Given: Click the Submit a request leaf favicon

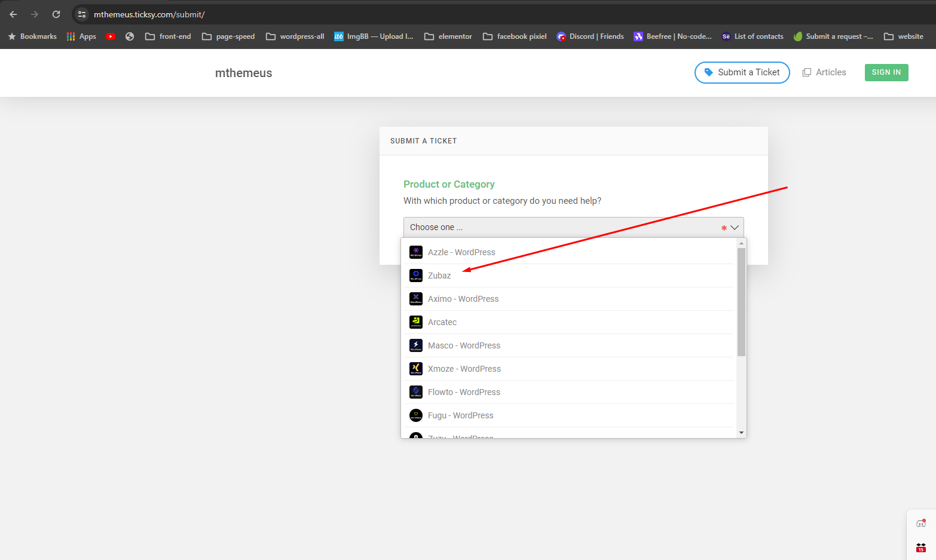Looking at the screenshot, I should point(798,36).
